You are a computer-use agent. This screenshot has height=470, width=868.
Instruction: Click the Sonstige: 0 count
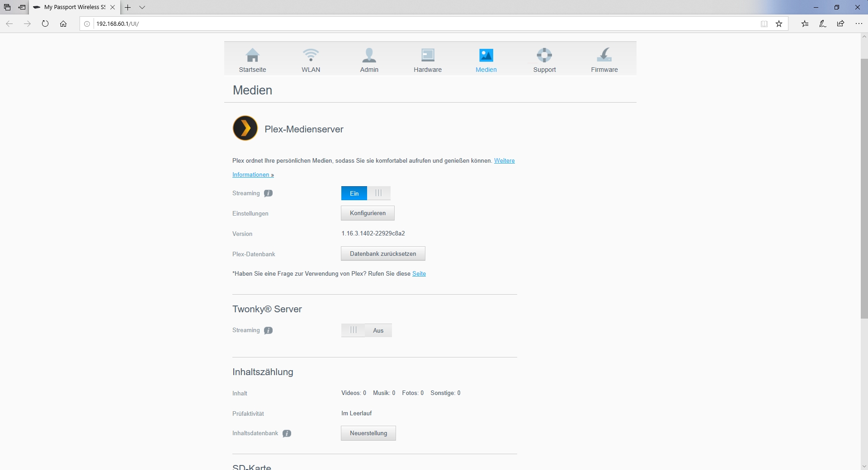click(x=445, y=393)
